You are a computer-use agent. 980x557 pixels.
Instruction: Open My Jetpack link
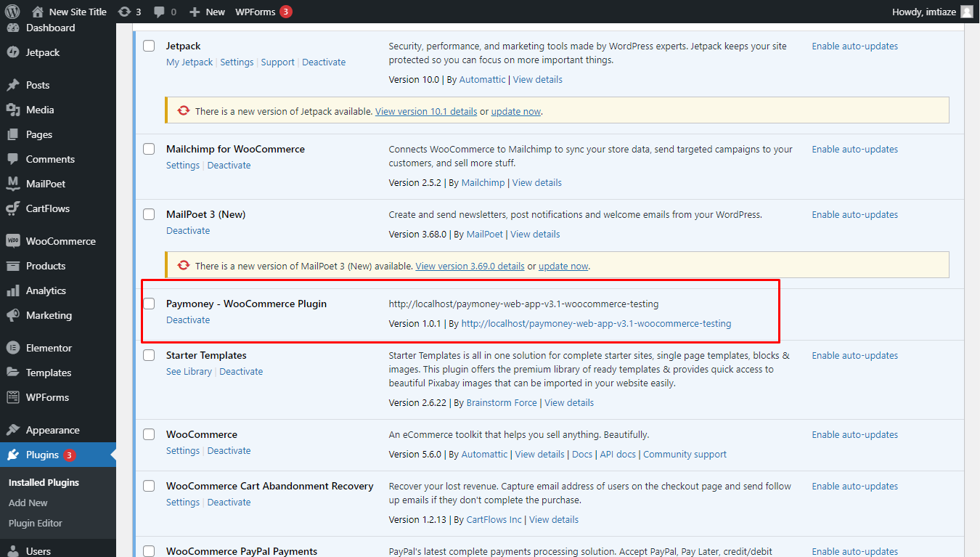tap(189, 62)
